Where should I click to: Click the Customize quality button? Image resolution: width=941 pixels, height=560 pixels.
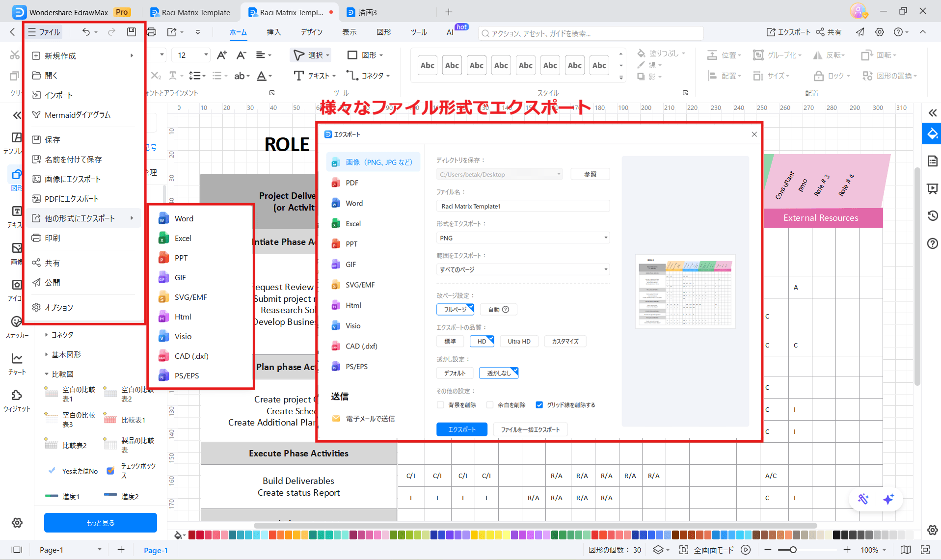(x=565, y=341)
